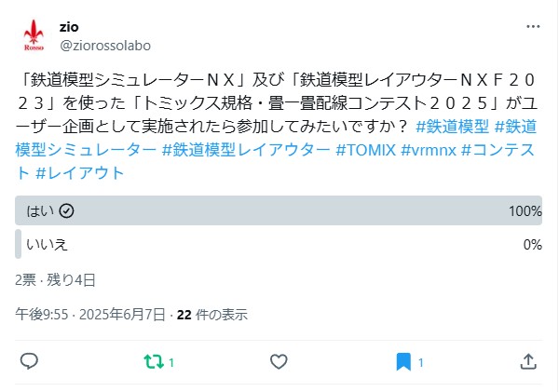Select the いいえ poll result bar
Screen dimensions: 559x392
(x=279, y=244)
